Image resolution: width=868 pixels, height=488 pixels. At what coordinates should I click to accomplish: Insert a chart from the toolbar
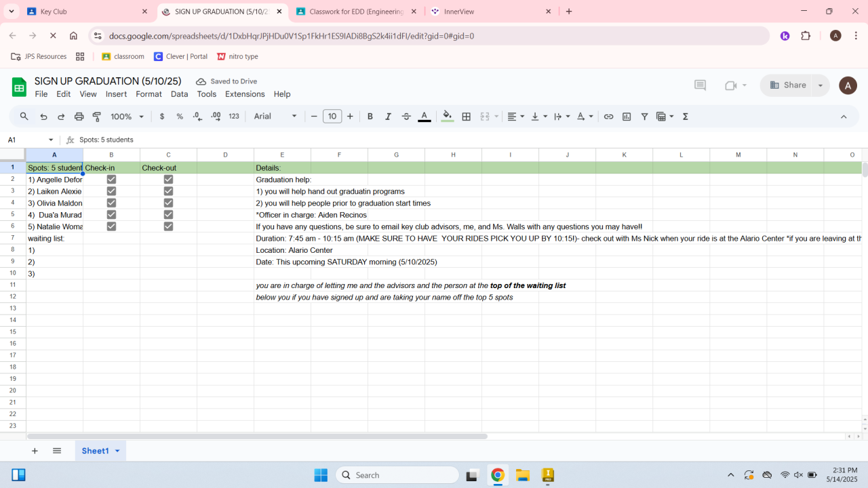click(627, 117)
